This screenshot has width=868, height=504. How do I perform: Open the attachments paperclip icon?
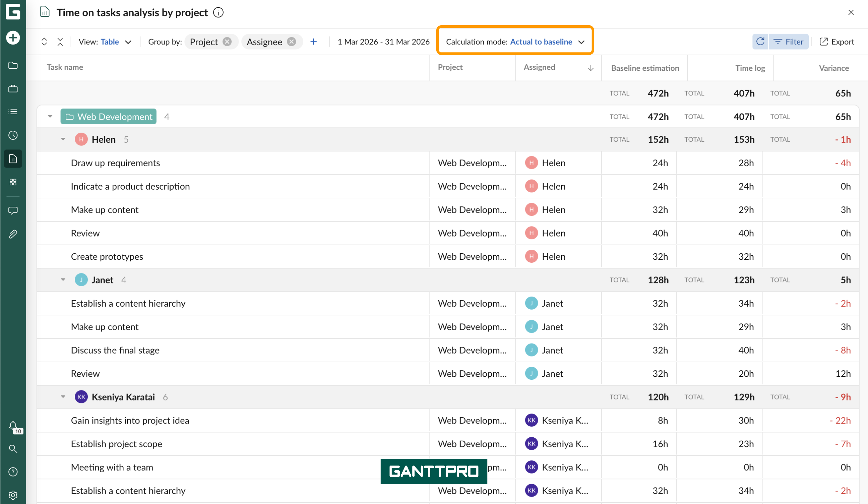13,234
